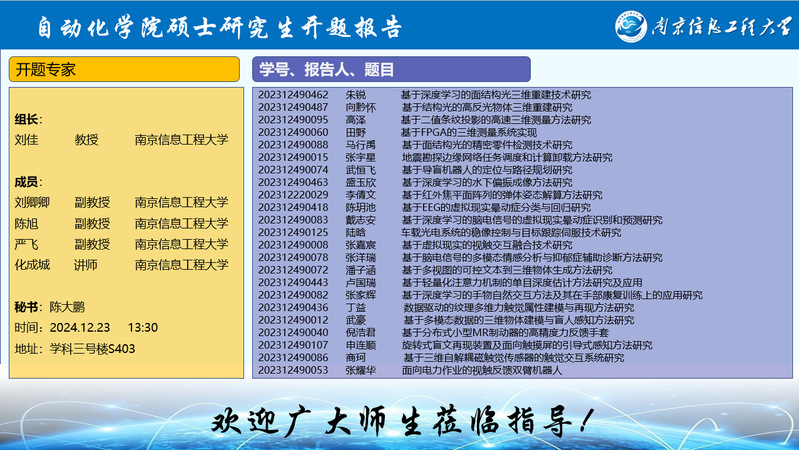
Task: Click committee member name 刘卿卿
Action: (33, 202)
